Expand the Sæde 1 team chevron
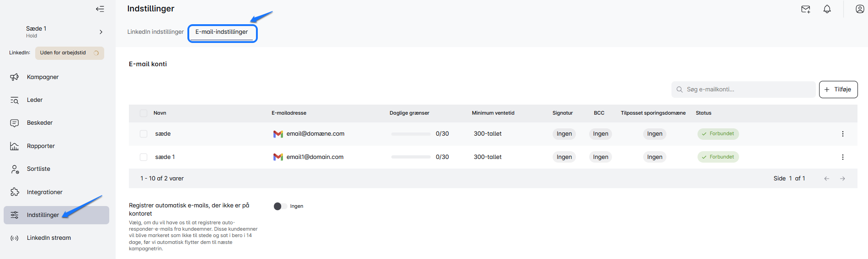The height and width of the screenshot is (259, 868). click(x=101, y=32)
